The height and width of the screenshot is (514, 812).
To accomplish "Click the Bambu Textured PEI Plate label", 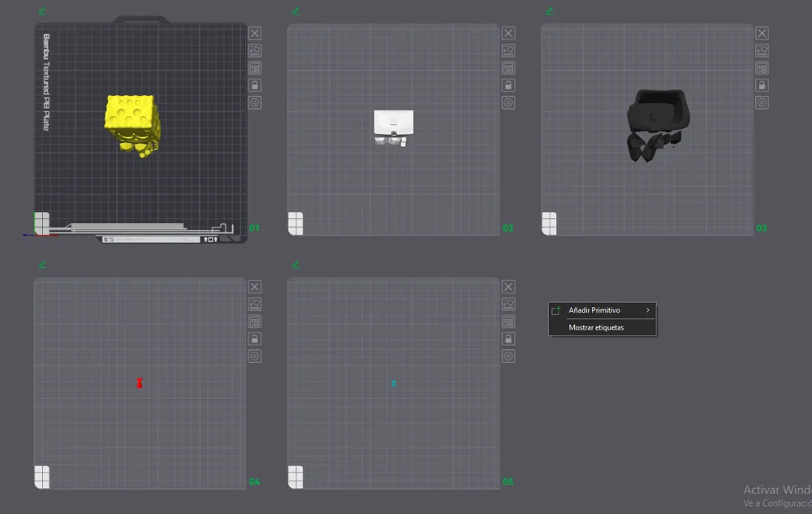I will point(46,82).
